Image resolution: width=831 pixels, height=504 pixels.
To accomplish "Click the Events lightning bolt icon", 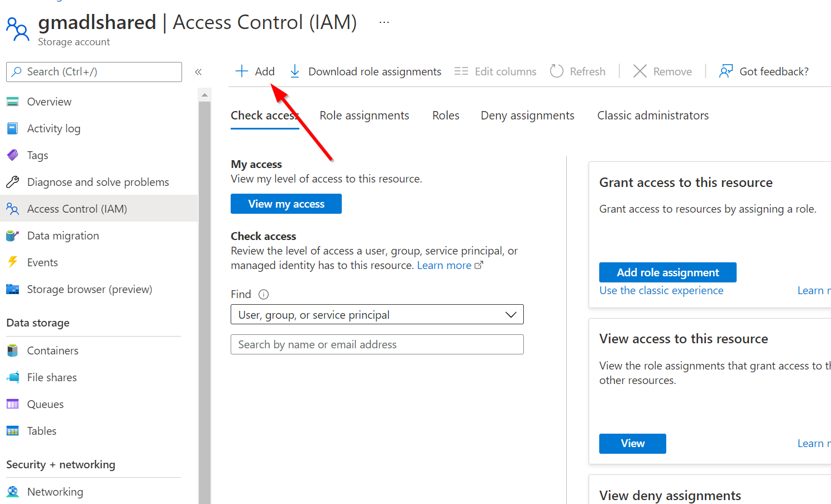I will (x=12, y=262).
